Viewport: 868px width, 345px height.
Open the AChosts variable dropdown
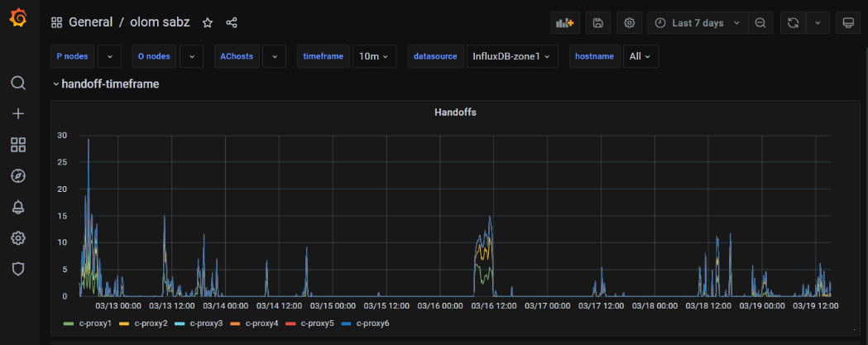click(x=274, y=56)
